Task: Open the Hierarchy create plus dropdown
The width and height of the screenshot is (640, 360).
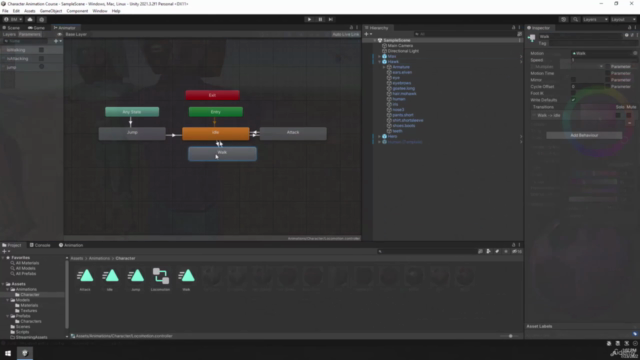Action: [368, 34]
